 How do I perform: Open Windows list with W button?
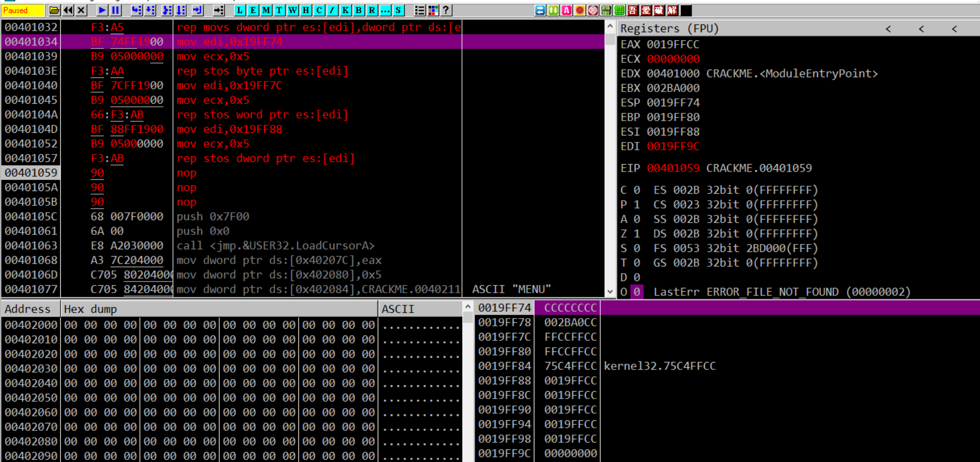(x=293, y=10)
